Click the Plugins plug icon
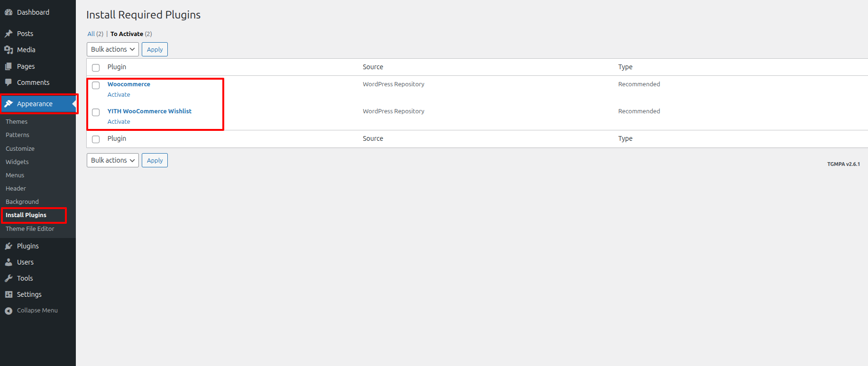Image resolution: width=868 pixels, height=366 pixels. point(9,246)
